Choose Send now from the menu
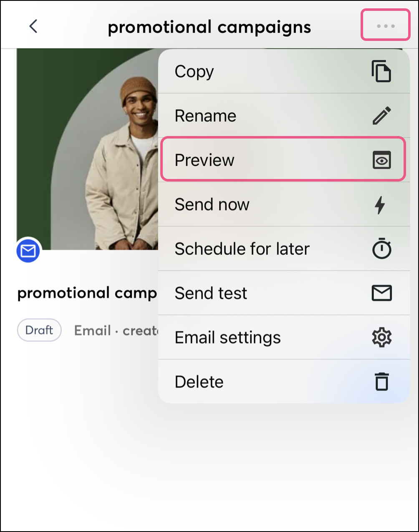Screen dimensions: 419x532 pos(212,205)
